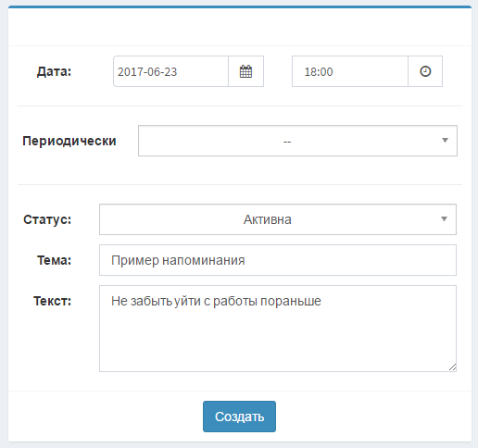Open the Статус dropdown showing Активна
Screen dimensions: 478x448
pos(278,219)
